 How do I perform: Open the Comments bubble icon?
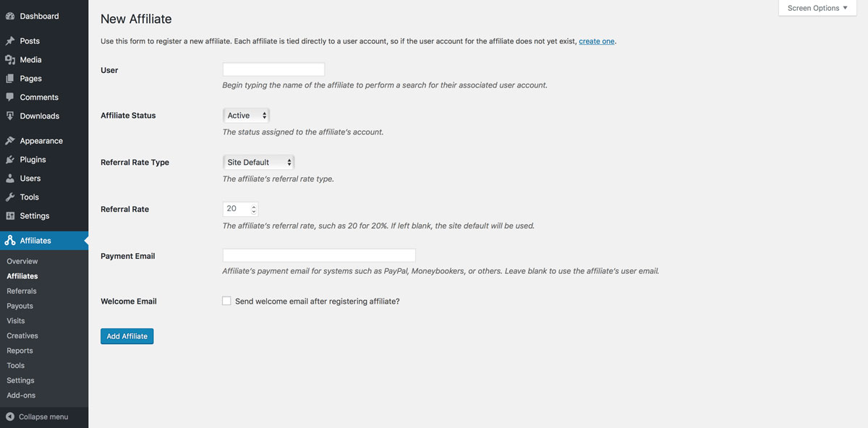click(x=10, y=98)
